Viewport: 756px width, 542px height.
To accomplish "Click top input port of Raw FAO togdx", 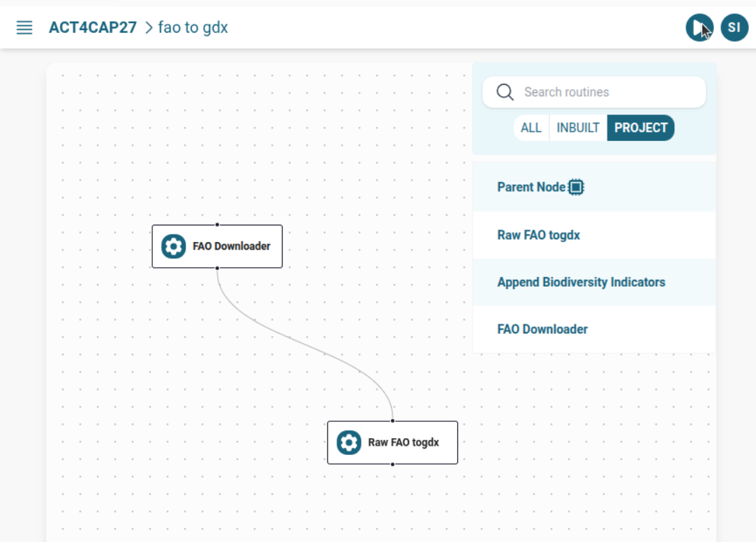I will click(x=393, y=421).
